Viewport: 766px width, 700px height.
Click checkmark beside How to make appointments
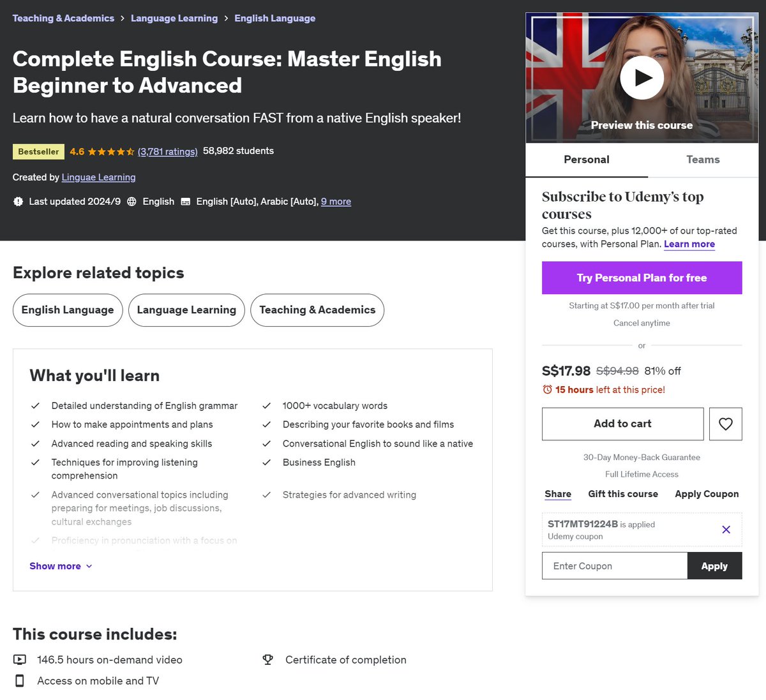coord(36,425)
